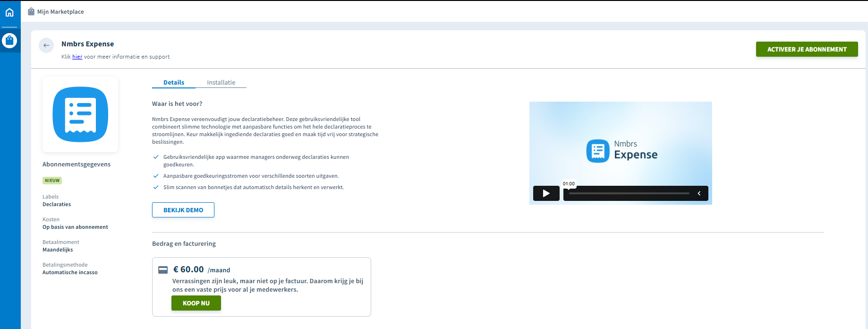This screenshot has width=868, height=329.
Task: Click the 'Slim scannen van bonnetjes' bullet
Action: (x=254, y=187)
